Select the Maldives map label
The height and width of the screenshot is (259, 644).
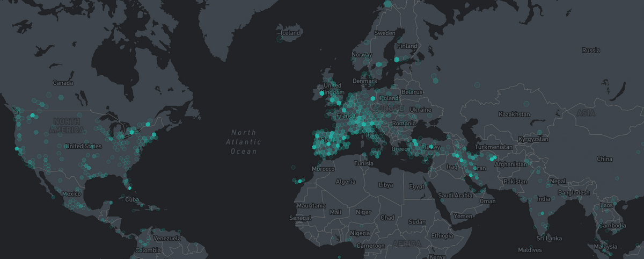[x=530, y=250]
